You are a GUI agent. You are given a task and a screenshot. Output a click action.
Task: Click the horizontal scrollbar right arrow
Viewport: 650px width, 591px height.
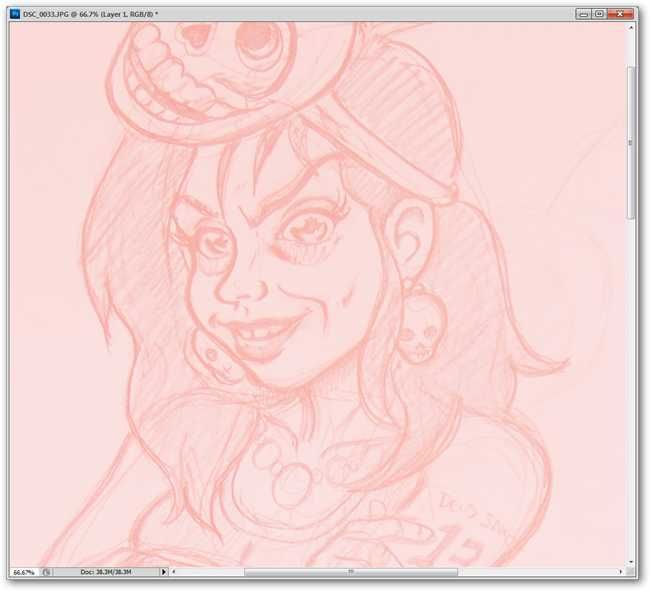[x=621, y=572]
